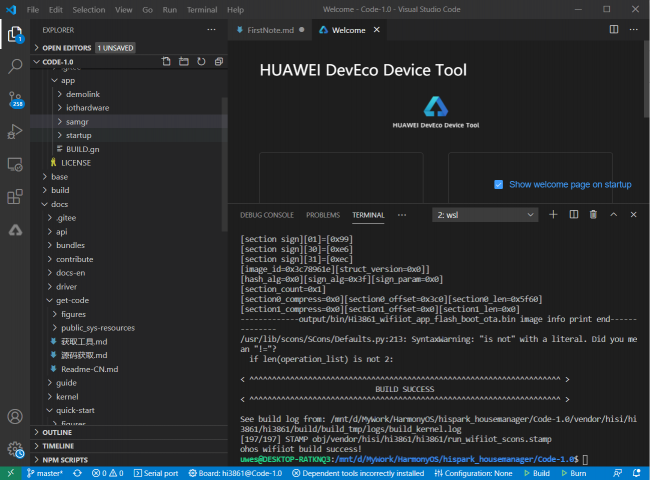650x480 pixels.
Task: Synchronize changes icon in status bar
Action: [x=77, y=473]
